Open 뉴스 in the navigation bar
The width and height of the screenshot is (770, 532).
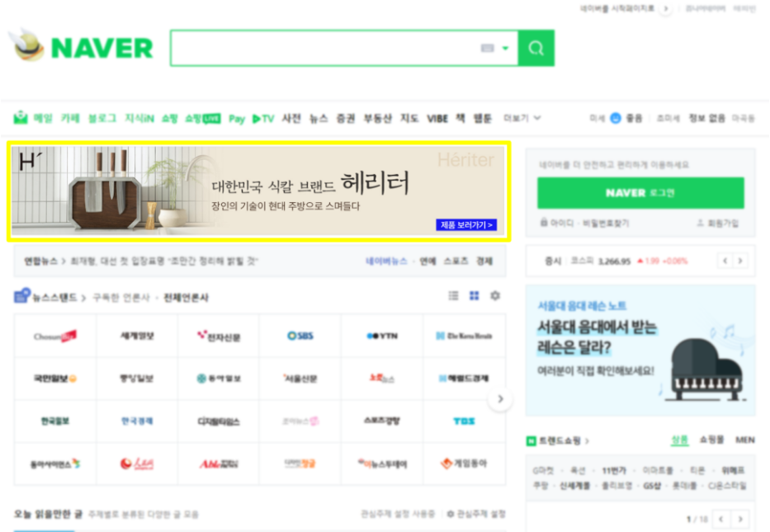coord(319,118)
